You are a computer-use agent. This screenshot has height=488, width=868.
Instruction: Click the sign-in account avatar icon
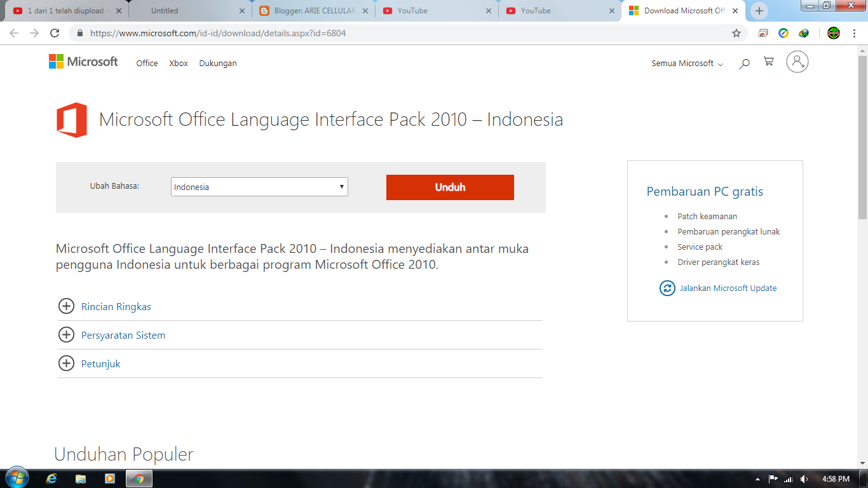[x=797, y=62]
